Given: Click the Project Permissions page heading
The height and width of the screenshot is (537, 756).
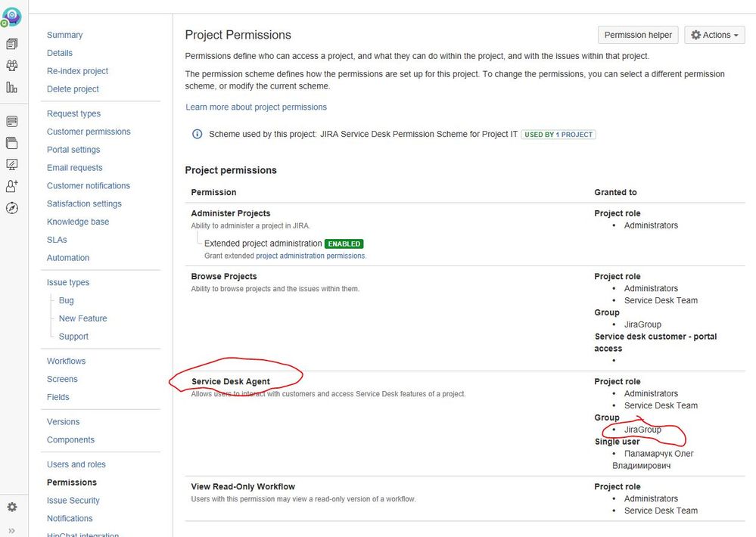Looking at the screenshot, I should [238, 35].
